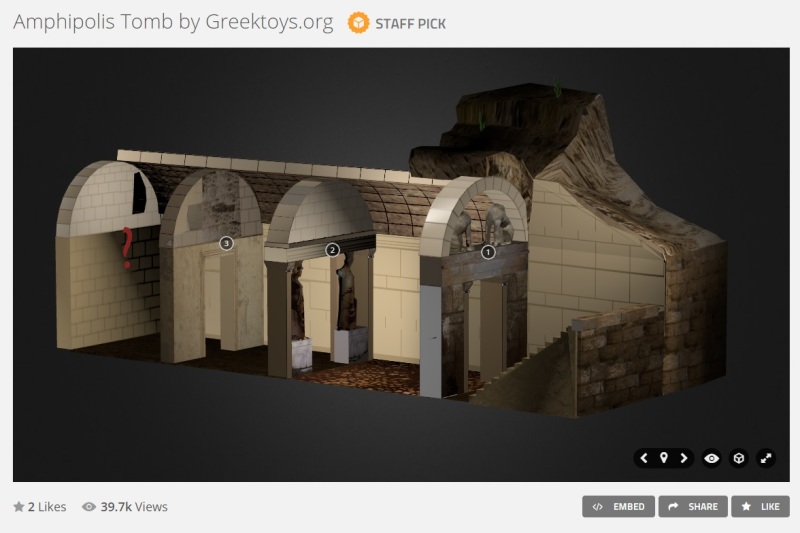The height and width of the screenshot is (533, 800).
Task: Click the EMBED button
Action: (x=619, y=507)
